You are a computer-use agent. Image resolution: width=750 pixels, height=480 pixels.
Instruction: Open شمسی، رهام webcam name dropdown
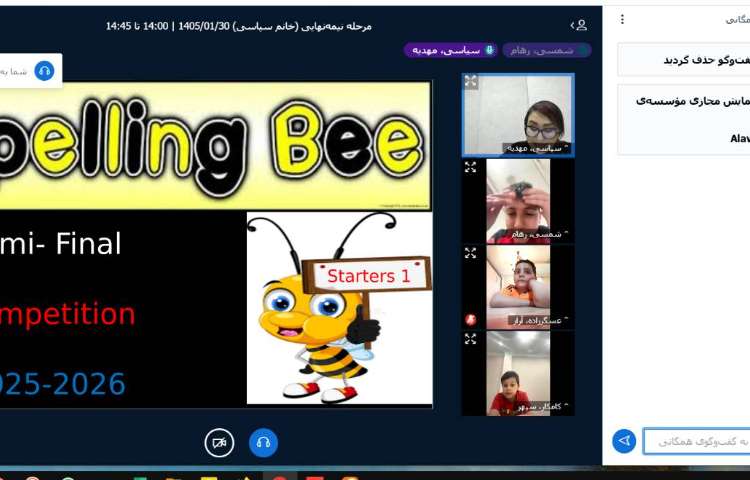(x=539, y=235)
